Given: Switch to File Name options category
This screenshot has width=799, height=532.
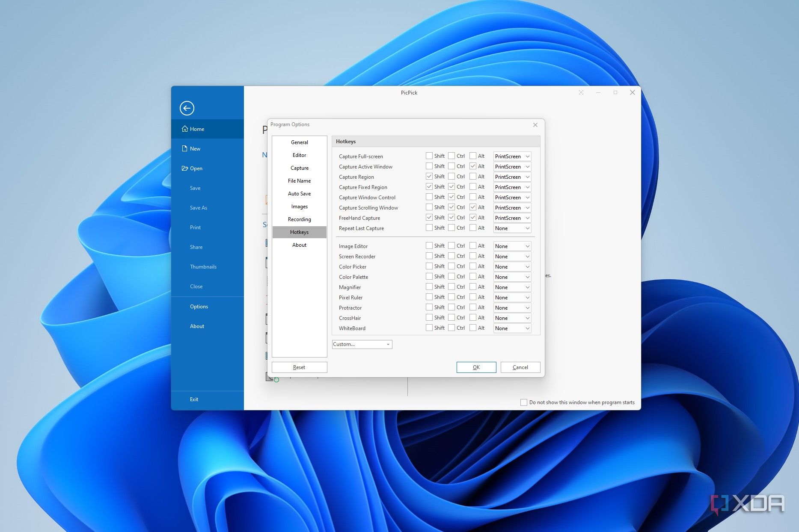Looking at the screenshot, I should click(x=300, y=181).
